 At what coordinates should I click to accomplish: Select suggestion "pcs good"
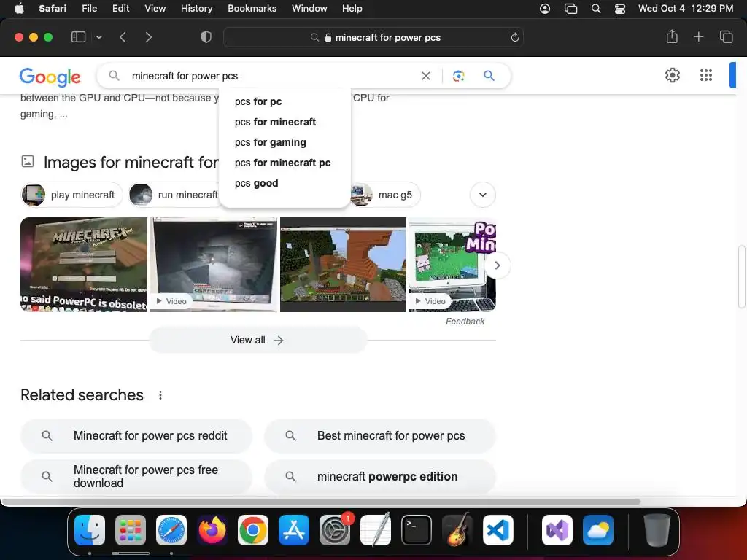285,183
